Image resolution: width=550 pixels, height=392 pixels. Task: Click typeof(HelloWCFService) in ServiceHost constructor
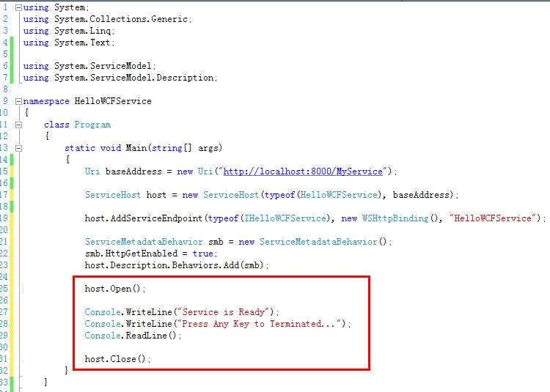click(323, 195)
